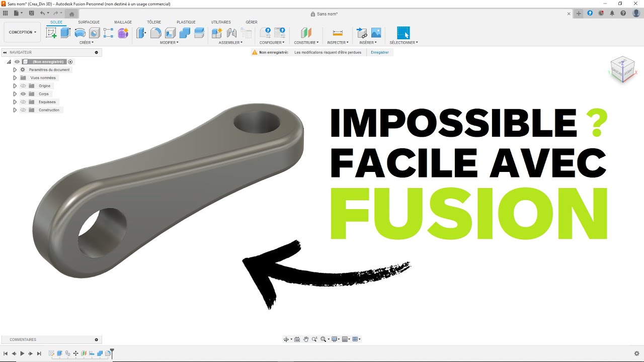Jump to timeline start
Screen dimensions: 644x362
6,353
